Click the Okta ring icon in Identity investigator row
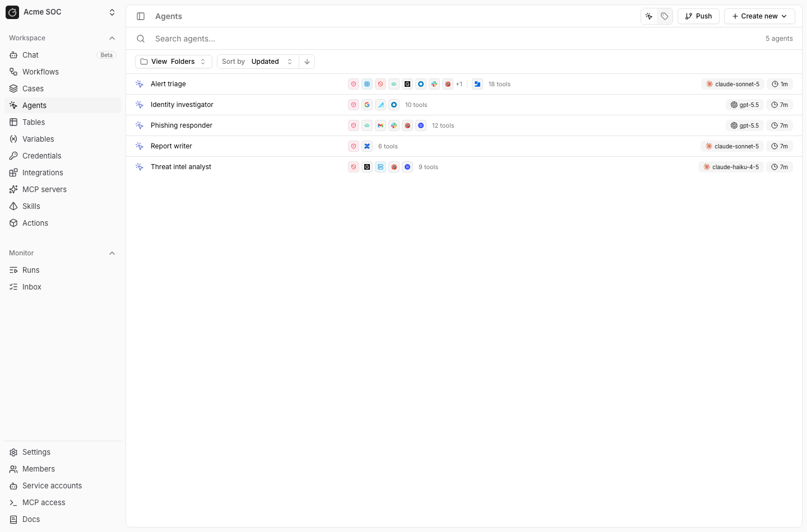The width and height of the screenshot is (807, 532). 394,105
